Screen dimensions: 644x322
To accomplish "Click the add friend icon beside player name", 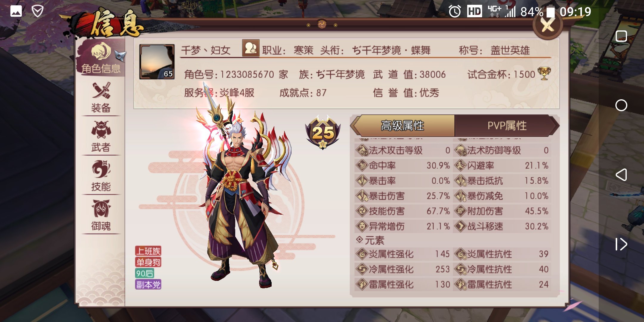I will coord(250,48).
